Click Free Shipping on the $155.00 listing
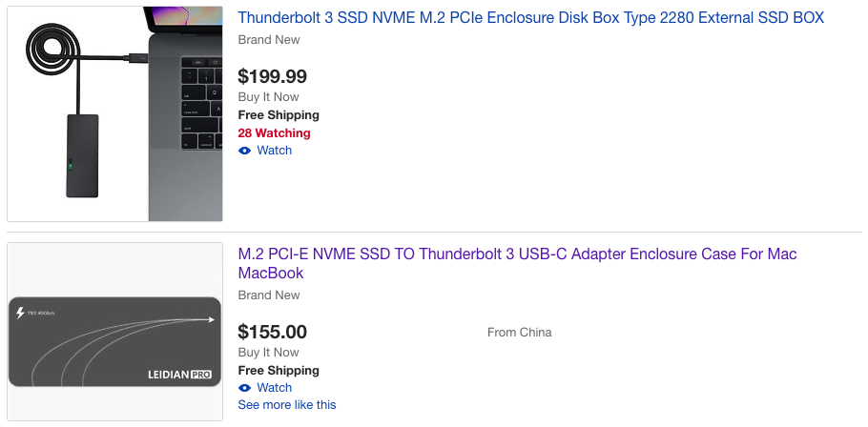This screenshot has width=868, height=427. click(279, 371)
